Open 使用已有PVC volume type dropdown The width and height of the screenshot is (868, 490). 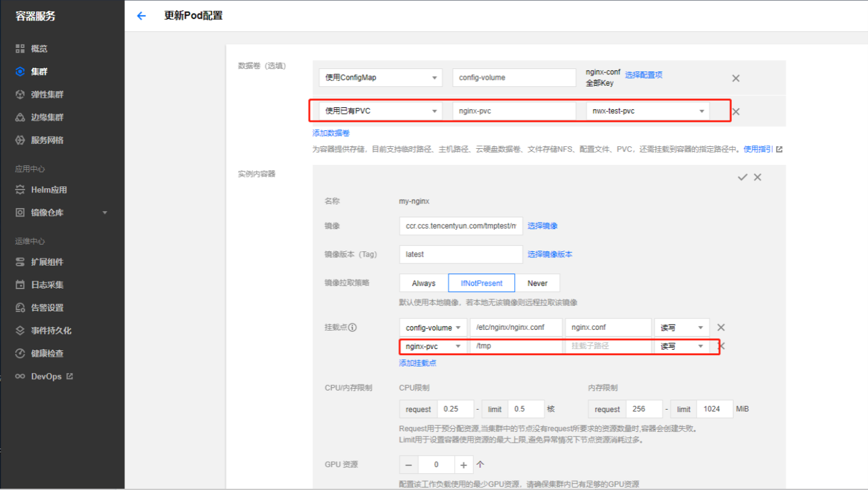coord(380,111)
